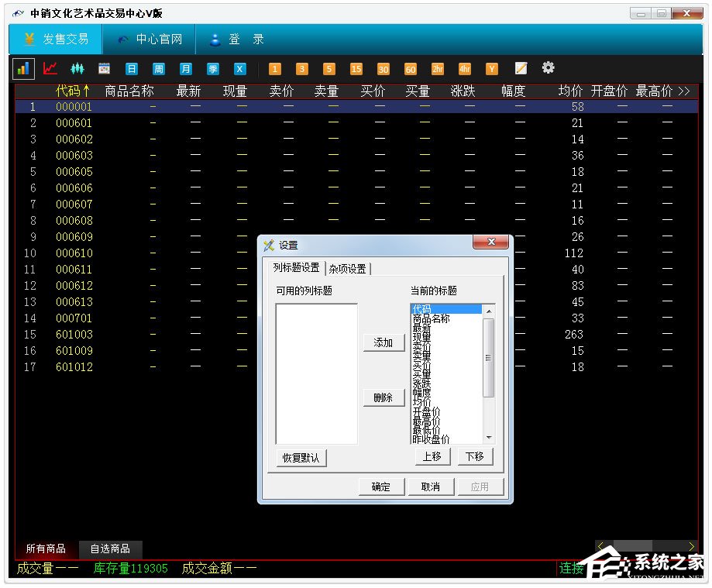Viewport: 712px width, 588px height.
Task: Open the candlestick K-line chart
Action: tap(77, 69)
